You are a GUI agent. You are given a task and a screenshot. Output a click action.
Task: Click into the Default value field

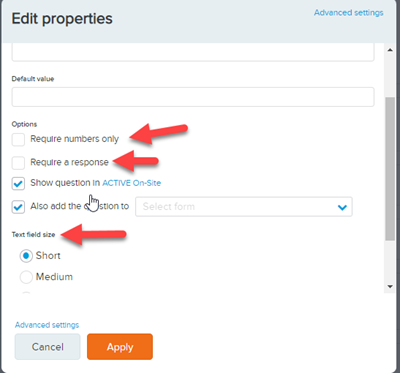(x=193, y=97)
